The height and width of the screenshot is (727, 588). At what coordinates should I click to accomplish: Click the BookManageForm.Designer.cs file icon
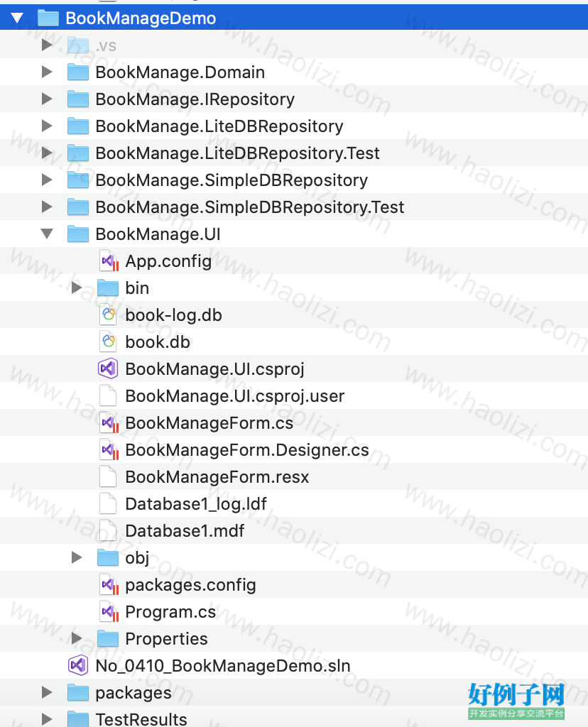(x=109, y=449)
